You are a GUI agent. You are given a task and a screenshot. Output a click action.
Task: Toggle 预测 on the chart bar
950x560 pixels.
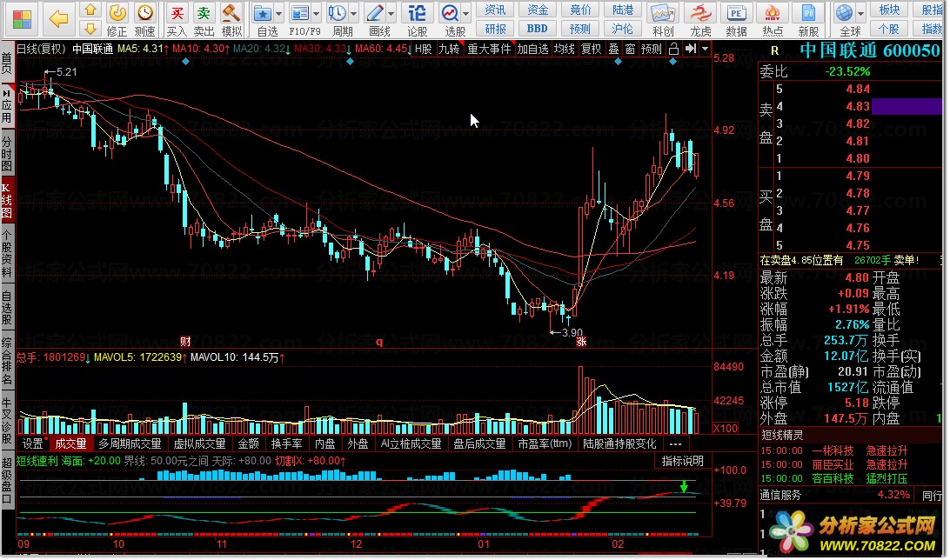click(x=652, y=49)
